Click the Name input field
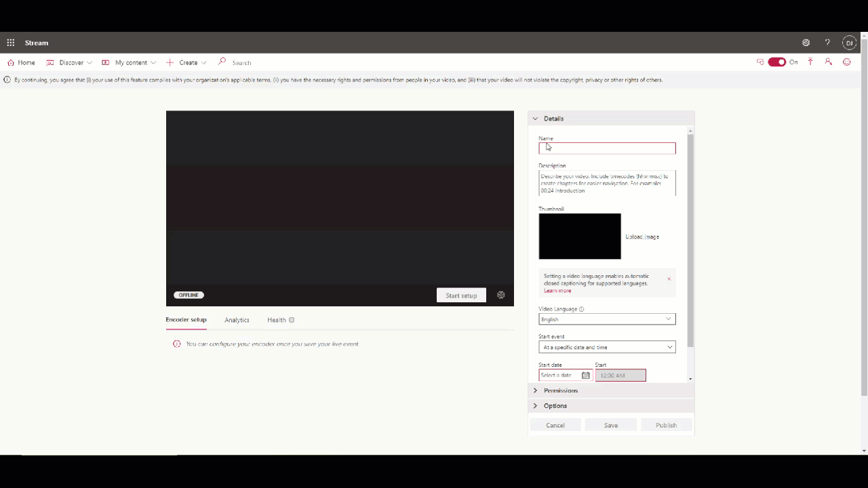This screenshot has width=868, height=488. coord(607,148)
